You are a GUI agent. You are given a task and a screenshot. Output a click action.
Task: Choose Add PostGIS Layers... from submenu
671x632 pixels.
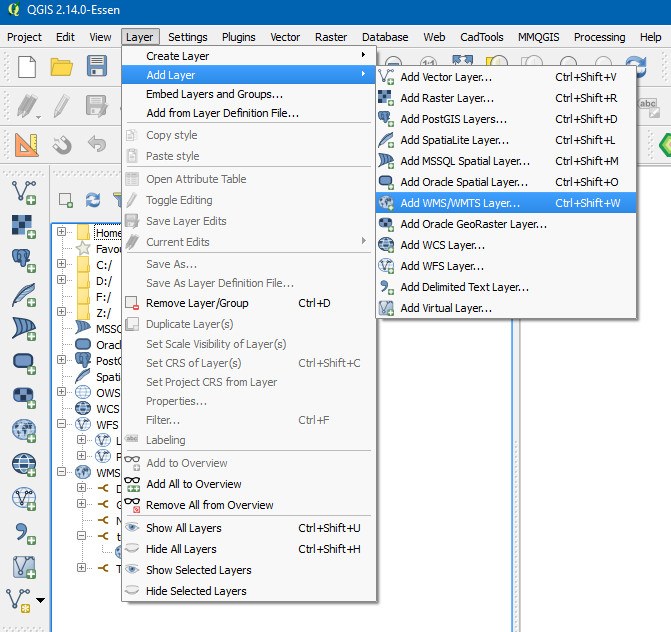pyautogui.click(x=506, y=119)
